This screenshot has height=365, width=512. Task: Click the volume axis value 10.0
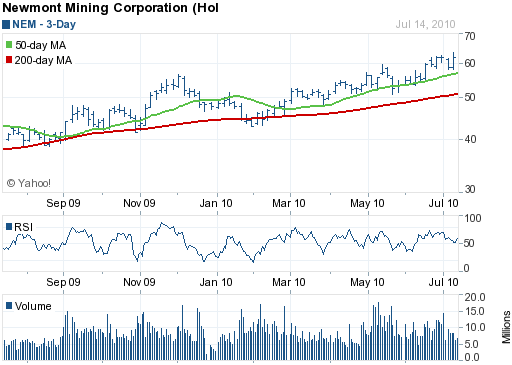(x=475, y=327)
